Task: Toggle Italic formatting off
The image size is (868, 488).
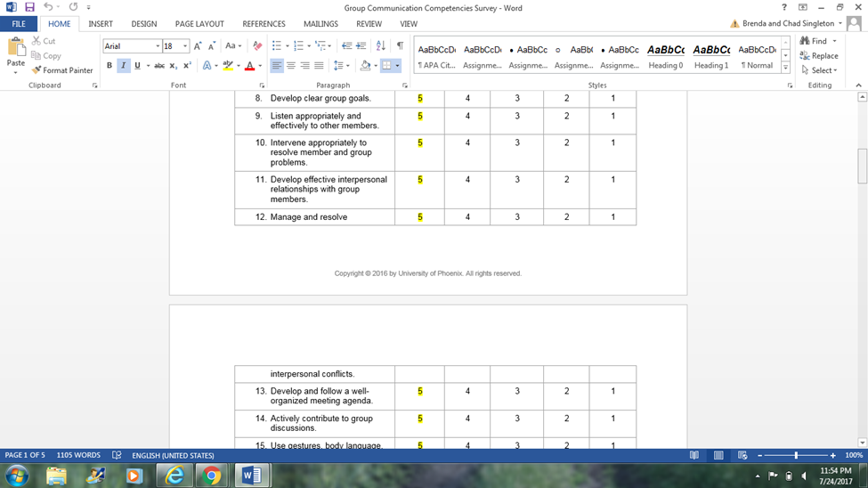Action: point(123,66)
